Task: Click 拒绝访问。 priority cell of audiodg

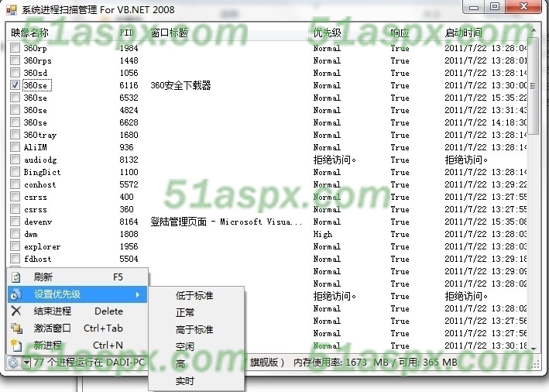Action: [x=335, y=160]
